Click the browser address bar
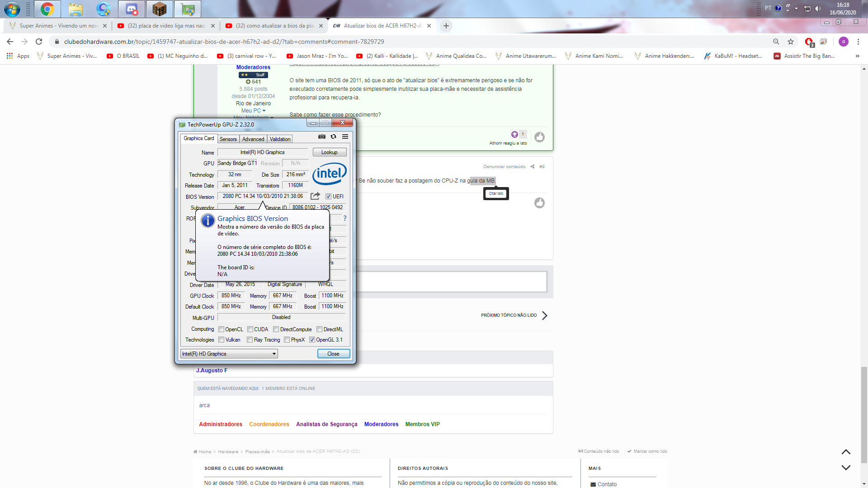This screenshot has width=868, height=488. [x=407, y=42]
